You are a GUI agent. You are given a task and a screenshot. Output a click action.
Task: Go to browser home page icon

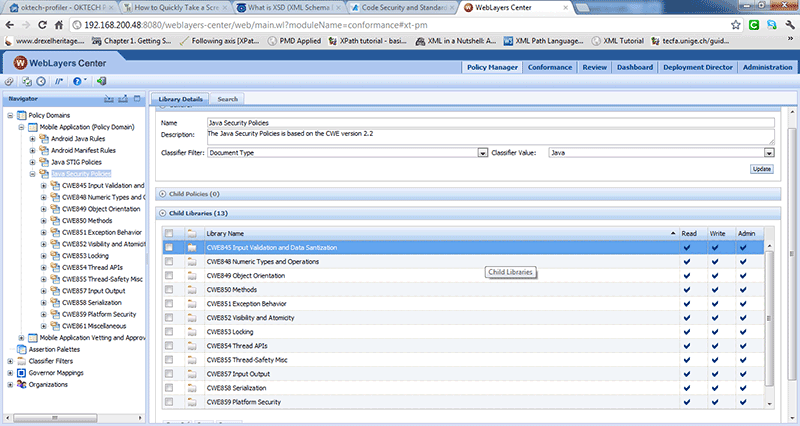(x=59, y=25)
